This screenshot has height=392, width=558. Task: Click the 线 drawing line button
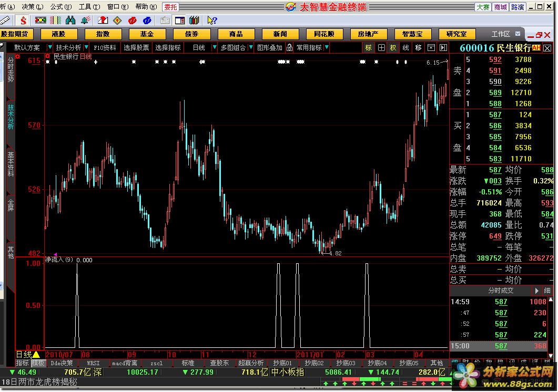[x=405, y=47]
